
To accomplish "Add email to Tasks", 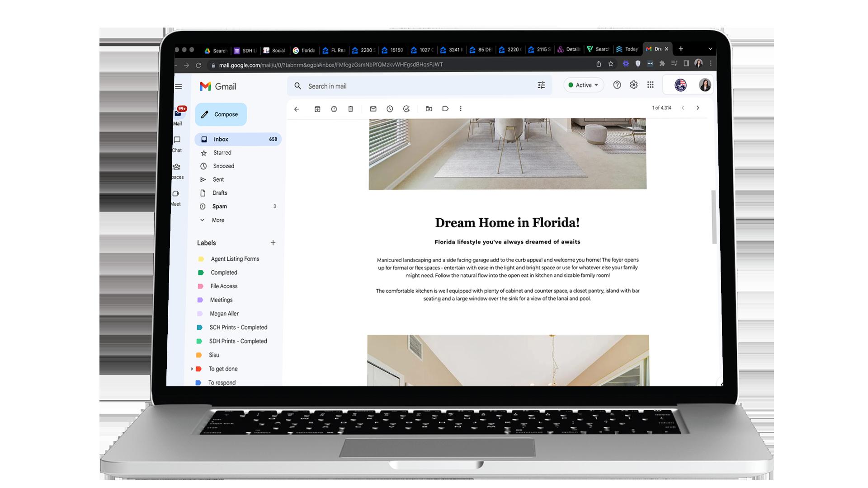I will click(x=406, y=109).
